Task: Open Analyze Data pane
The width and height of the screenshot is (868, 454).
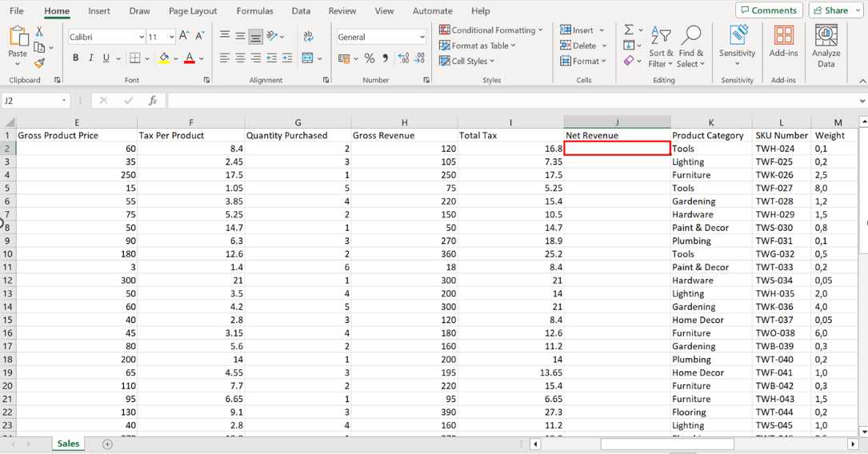Action: 826,46
